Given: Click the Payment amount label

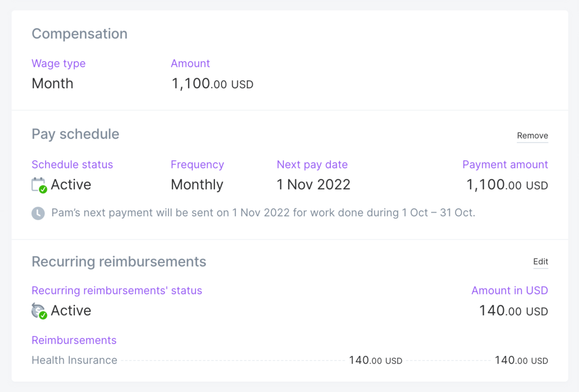Looking at the screenshot, I should [505, 164].
